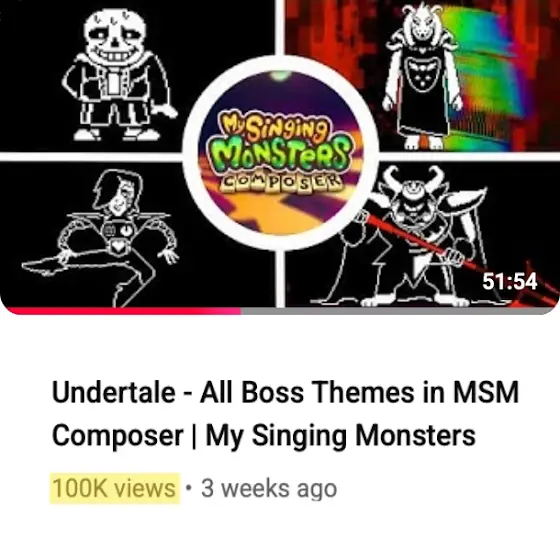The height and width of the screenshot is (560, 560).
Task: Click the red watched portion of progress bar
Action: coord(123,311)
